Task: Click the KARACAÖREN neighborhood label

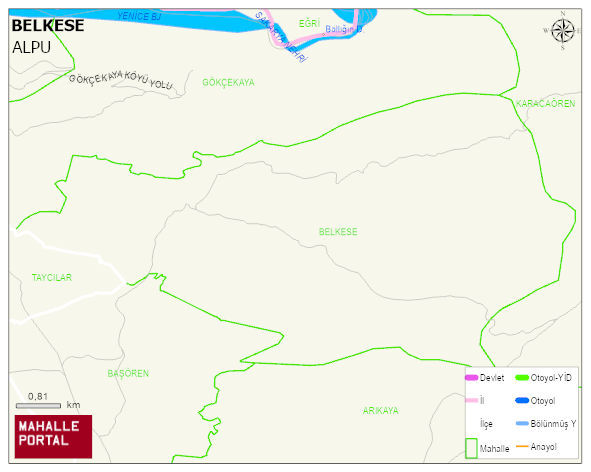Action: 545,104
